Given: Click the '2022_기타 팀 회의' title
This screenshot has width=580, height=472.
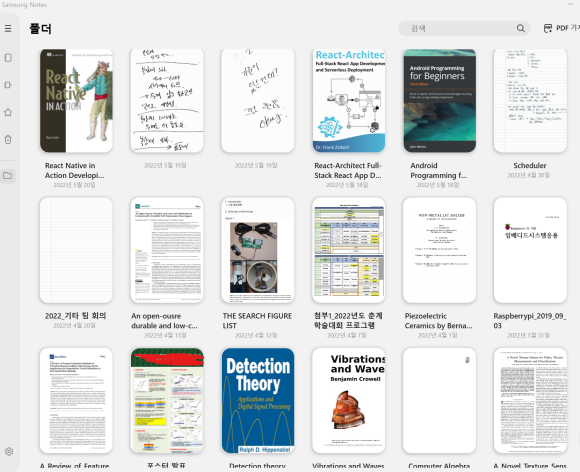Looking at the screenshot, I should point(75,316).
